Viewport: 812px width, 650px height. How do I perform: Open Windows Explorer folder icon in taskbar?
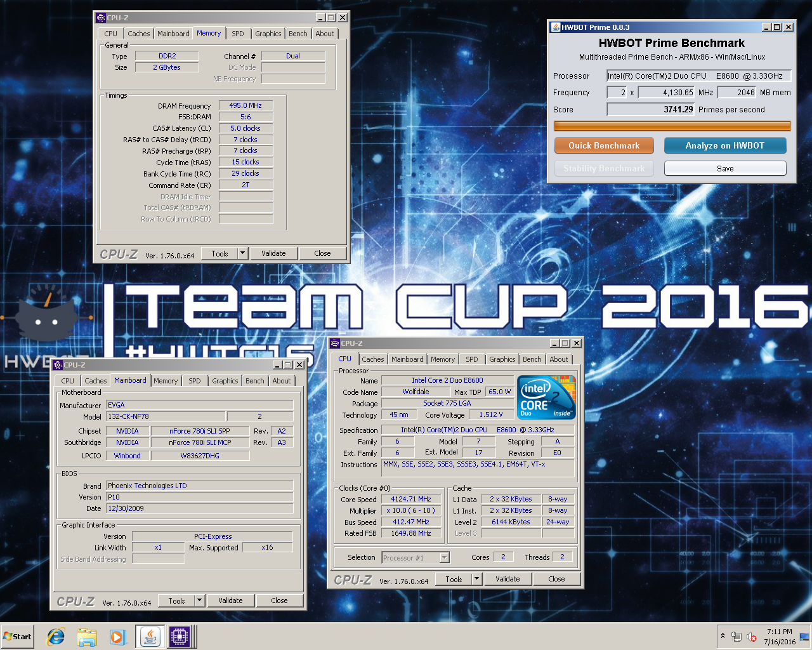[87, 637]
